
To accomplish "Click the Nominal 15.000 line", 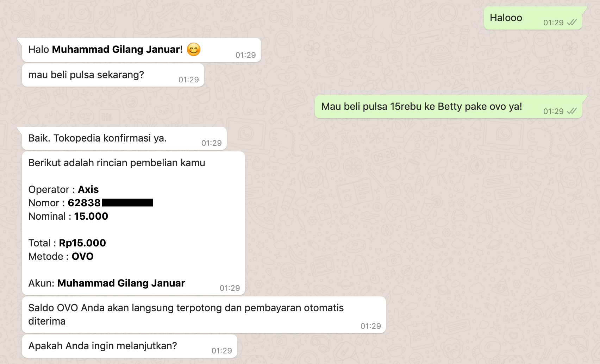I will 68,216.
